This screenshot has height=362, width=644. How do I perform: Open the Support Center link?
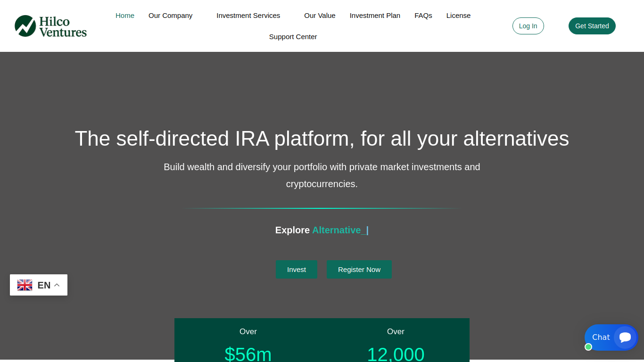(x=293, y=37)
